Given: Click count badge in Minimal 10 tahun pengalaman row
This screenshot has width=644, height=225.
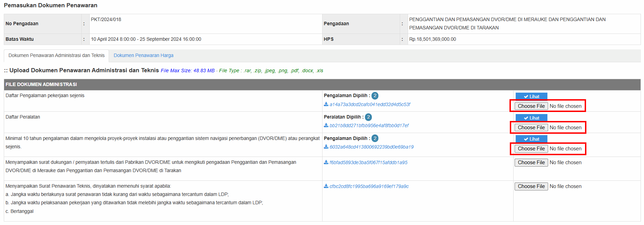Looking at the screenshot, I should pyautogui.click(x=375, y=139).
